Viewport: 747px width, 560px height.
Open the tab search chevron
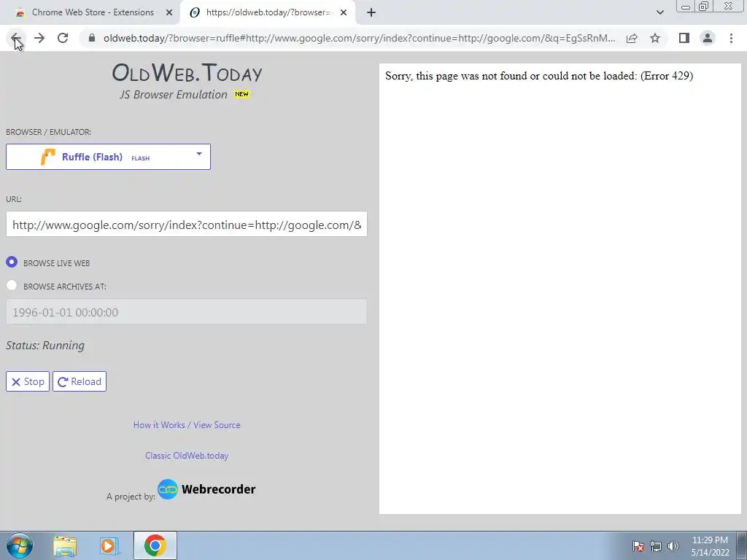[659, 13]
